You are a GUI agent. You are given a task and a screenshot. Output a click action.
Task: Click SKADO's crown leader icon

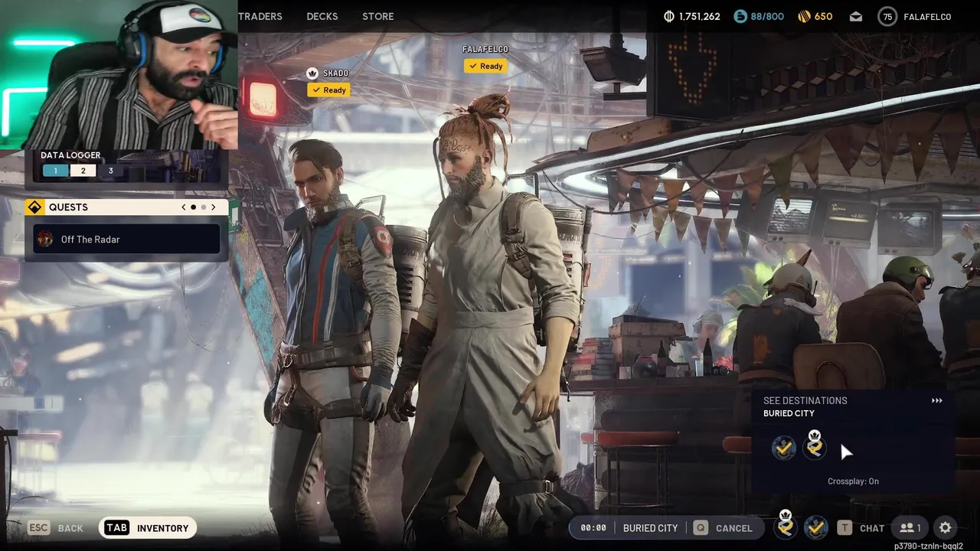click(x=312, y=73)
